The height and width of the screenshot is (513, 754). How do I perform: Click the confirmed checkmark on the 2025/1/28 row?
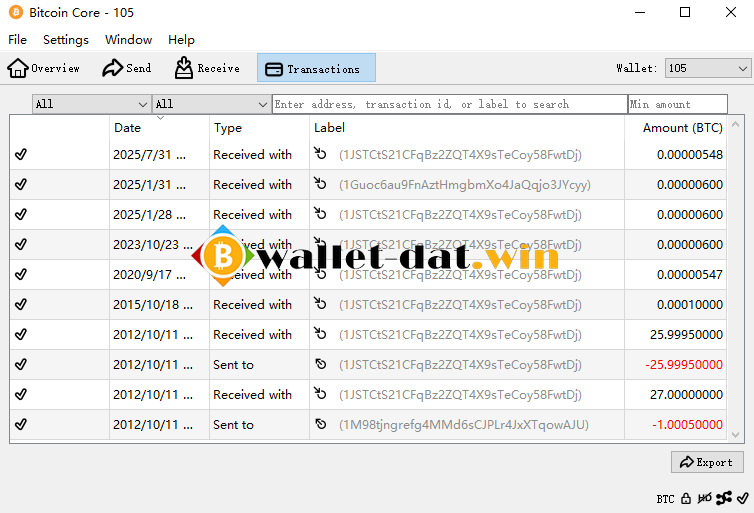pyautogui.click(x=21, y=214)
